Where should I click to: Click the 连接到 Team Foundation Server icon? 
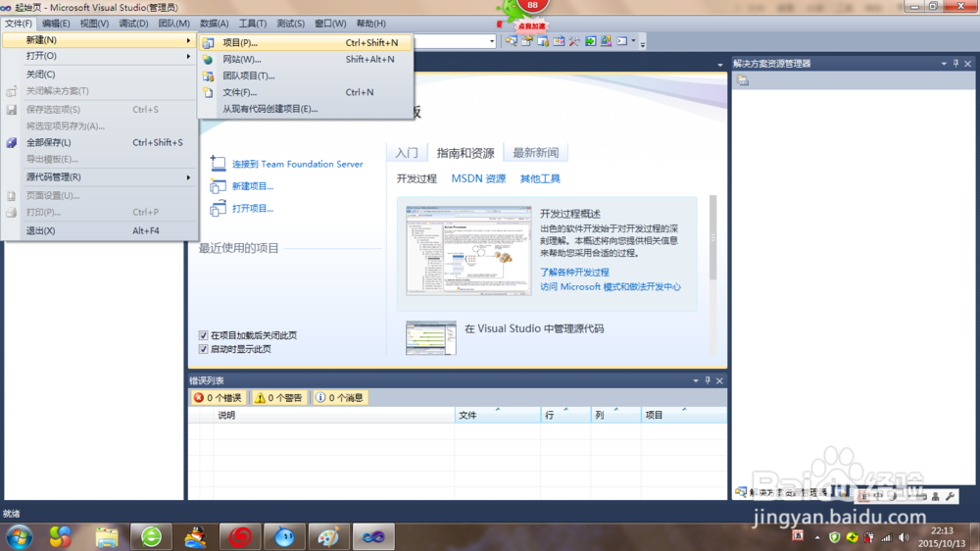coord(218,163)
